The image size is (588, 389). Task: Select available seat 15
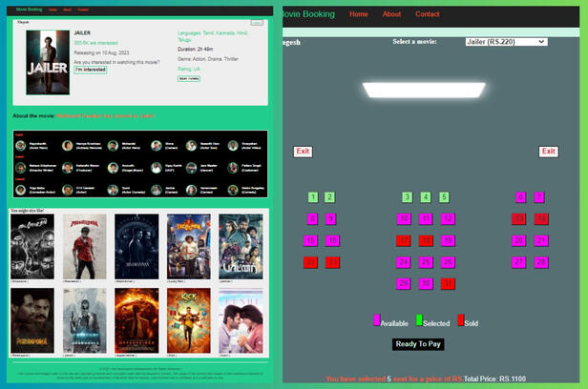311,240
